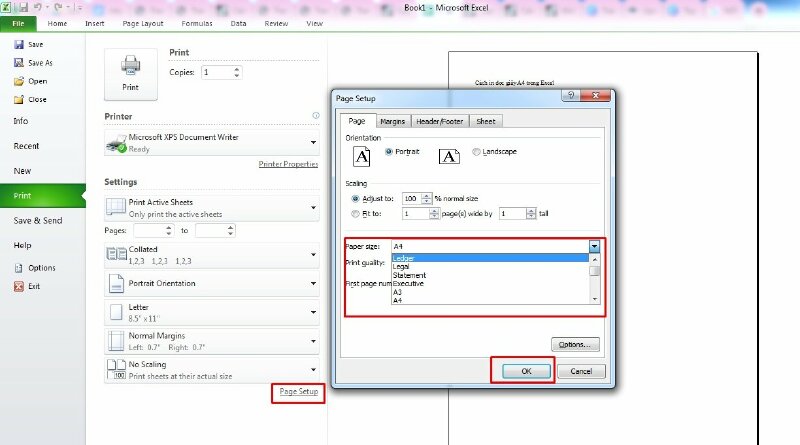Select Recent in backstage sidebar
This screenshot has width=800, height=445.
(26, 146)
